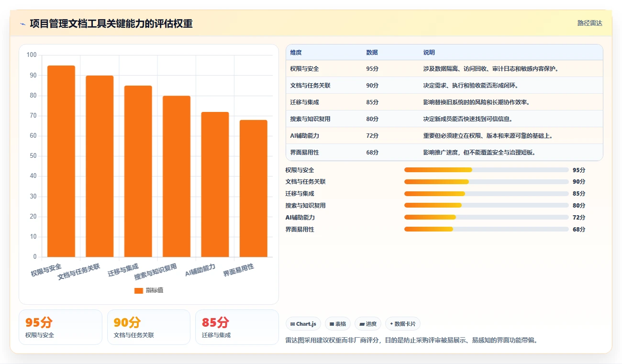This screenshot has height=364, width=622.
Task: Select the chart bar for AI辅助能力
Action: [215, 185]
